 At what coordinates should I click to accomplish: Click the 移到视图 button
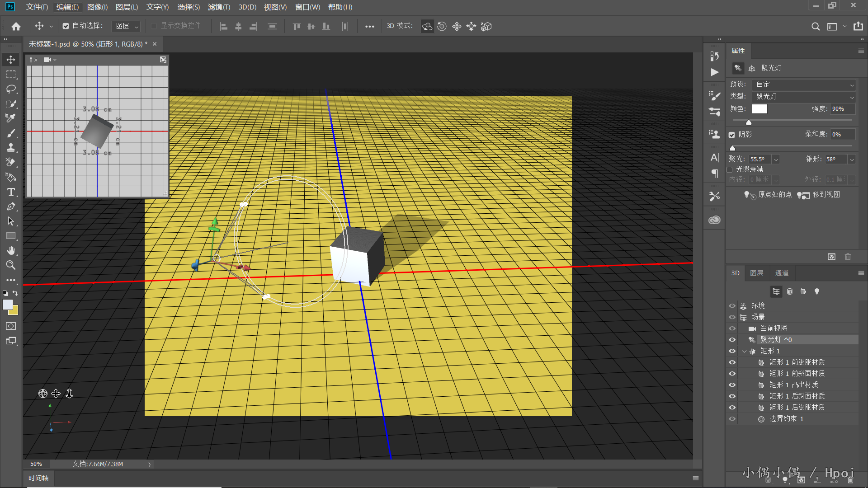click(x=819, y=195)
